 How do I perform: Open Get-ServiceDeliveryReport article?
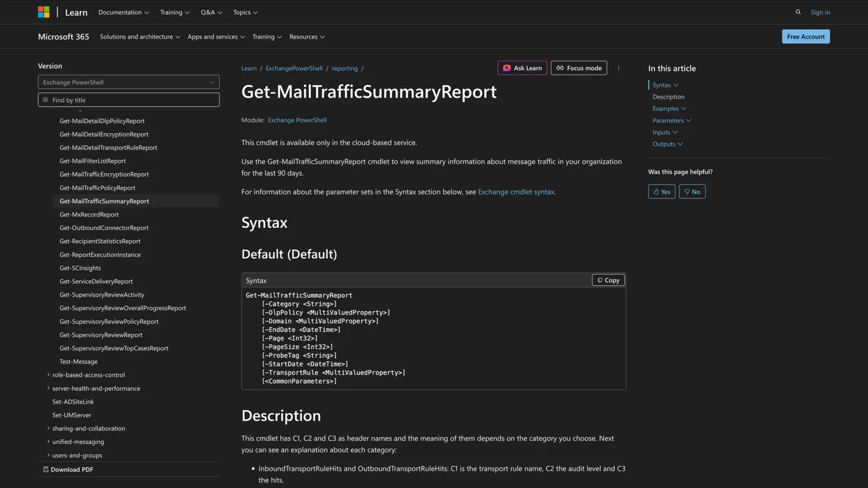[96, 281]
